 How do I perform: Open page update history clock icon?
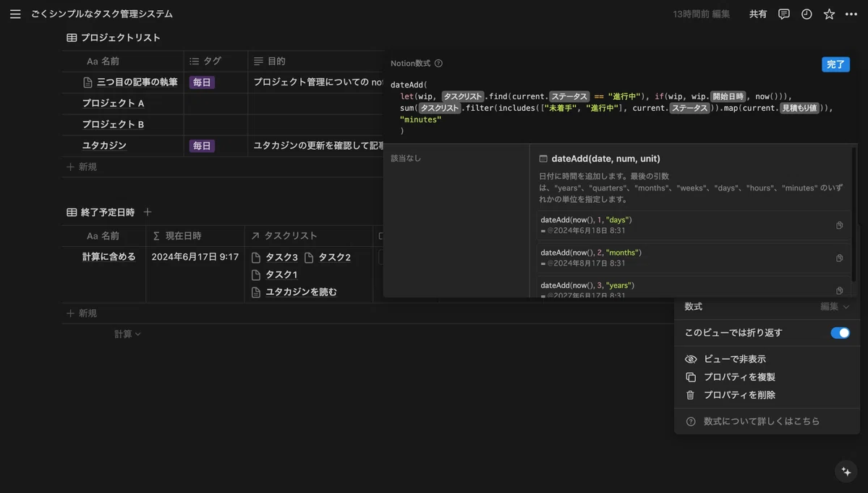pyautogui.click(x=807, y=14)
